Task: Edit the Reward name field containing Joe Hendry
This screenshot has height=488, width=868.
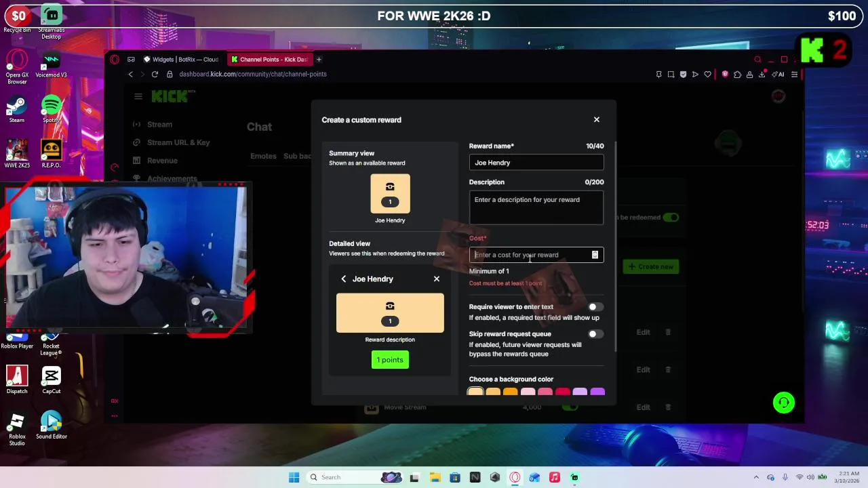Action: tap(536, 163)
